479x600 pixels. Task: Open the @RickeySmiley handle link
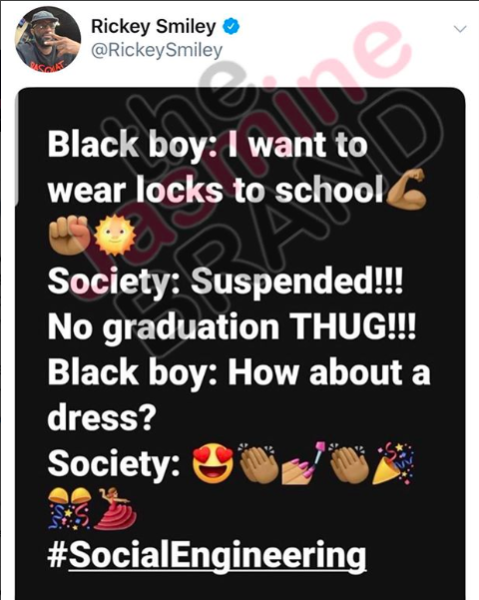[x=156, y=51]
